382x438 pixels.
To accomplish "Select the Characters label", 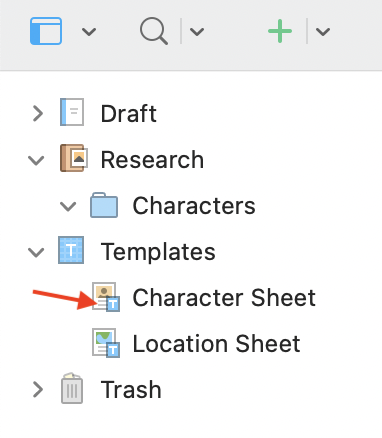I will click(x=194, y=206).
